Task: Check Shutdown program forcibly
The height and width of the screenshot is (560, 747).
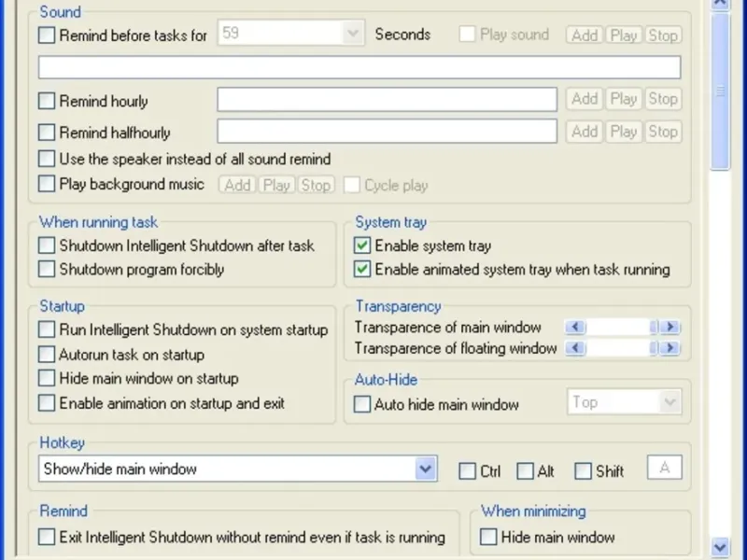Action: [46, 269]
